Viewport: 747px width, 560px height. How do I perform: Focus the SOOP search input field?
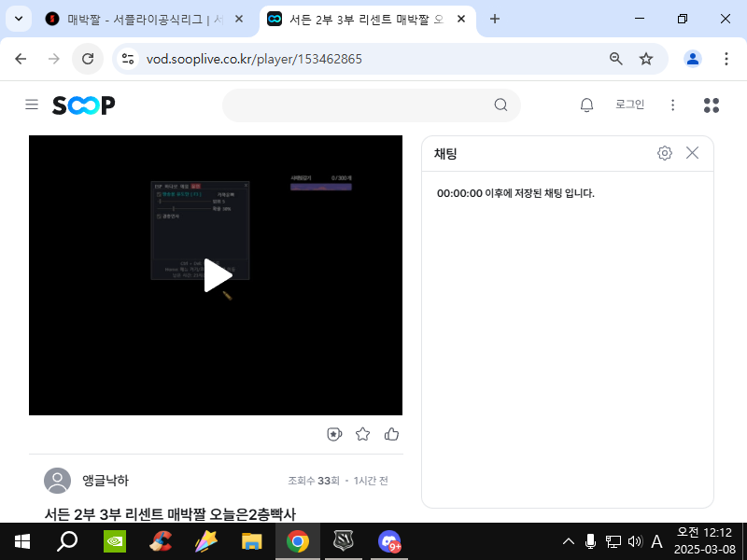[x=359, y=105]
